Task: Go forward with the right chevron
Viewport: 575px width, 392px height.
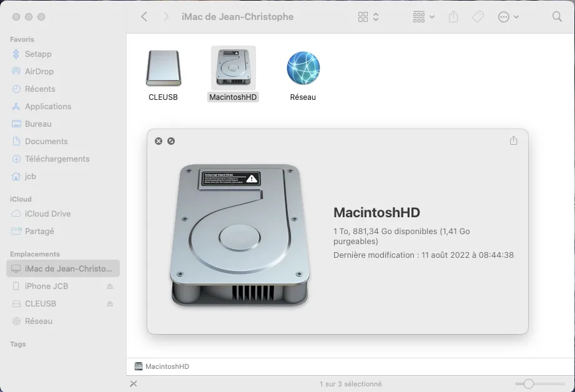Action: pyautogui.click(x=166, y=16)
